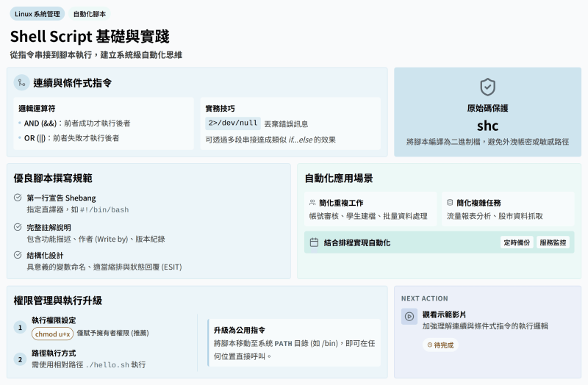Open the 簡化複雜任務 card
This screenshot has height=385, width=588.
pyautogui.click(x=508, y=209)
